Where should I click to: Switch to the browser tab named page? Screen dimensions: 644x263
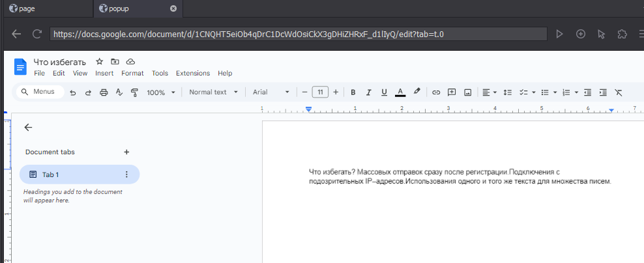(x=47, y=8)
